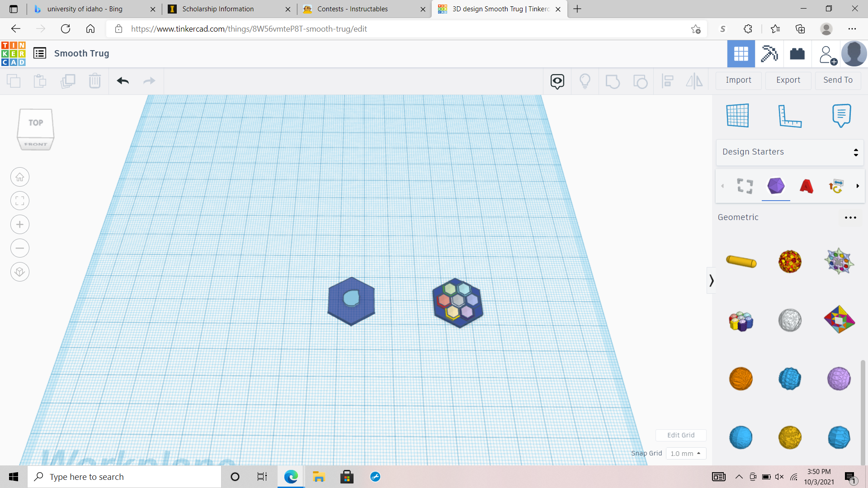Toggle the show hidden objects lightbulb
Image resolution: width=868 pixels, height=488 pixels.
click(585, 81)
